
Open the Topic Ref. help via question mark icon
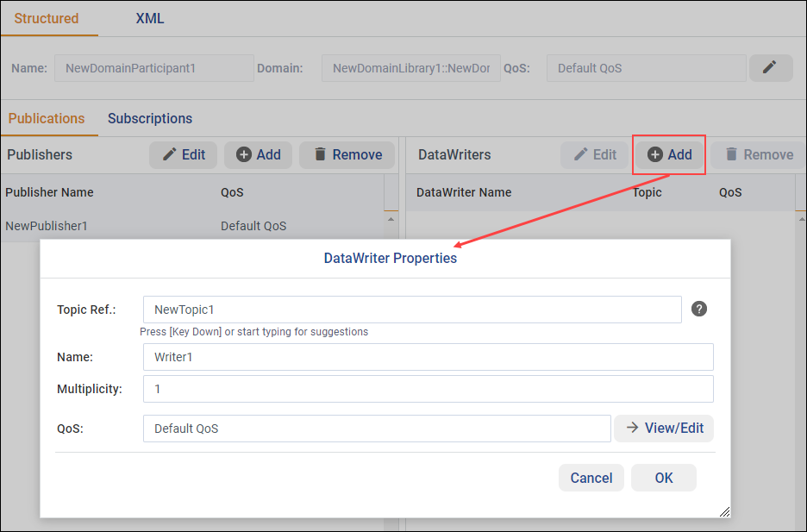click(698, 309)
